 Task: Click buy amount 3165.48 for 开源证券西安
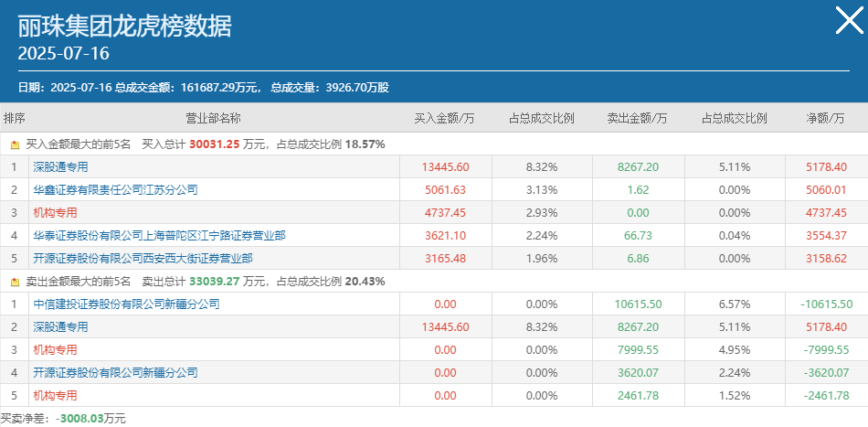point(445,258)
